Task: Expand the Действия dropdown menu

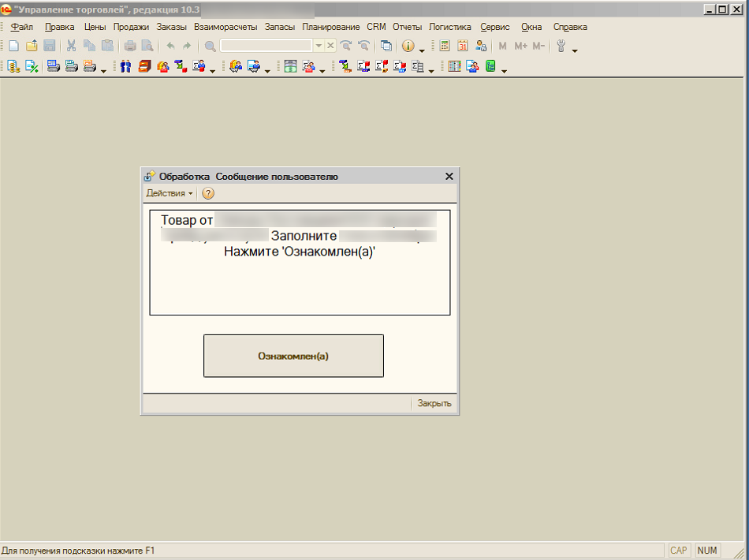Action: 169,193
